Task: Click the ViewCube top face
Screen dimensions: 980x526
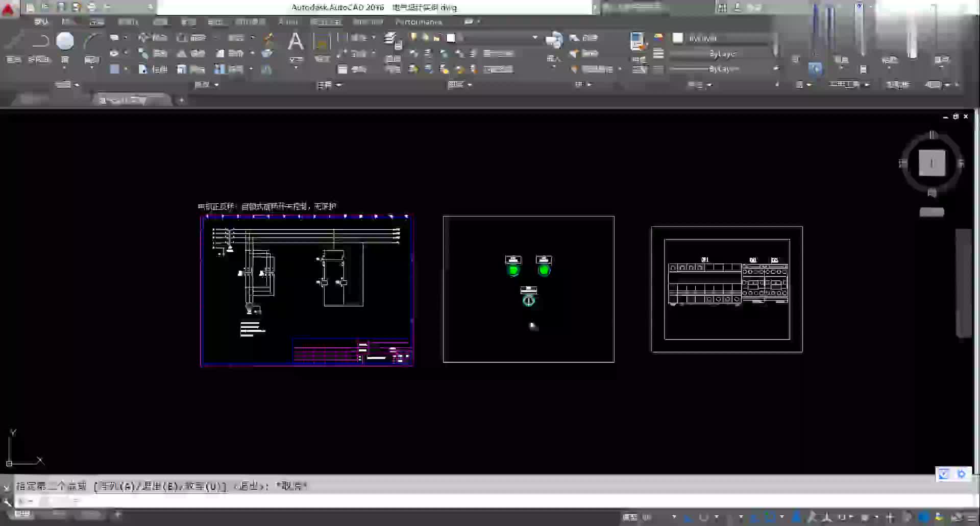Action: pos(932,163)
